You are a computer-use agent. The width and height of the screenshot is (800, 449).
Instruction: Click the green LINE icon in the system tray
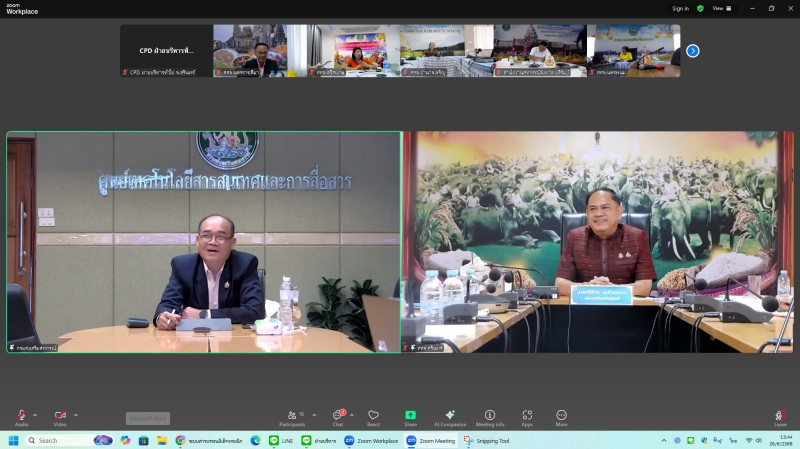click(x=691, y=440)
